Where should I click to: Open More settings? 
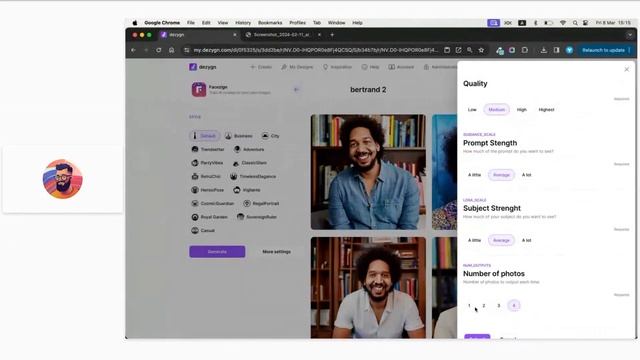pyautogui.click(x=277, y=252)
